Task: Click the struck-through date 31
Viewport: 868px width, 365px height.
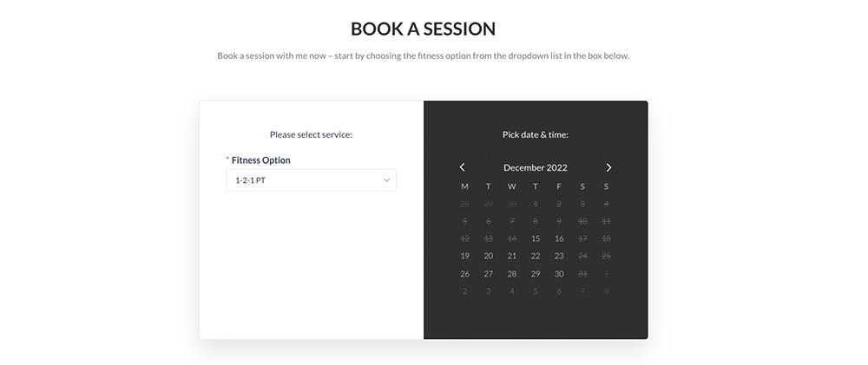Action: (582, 273)
